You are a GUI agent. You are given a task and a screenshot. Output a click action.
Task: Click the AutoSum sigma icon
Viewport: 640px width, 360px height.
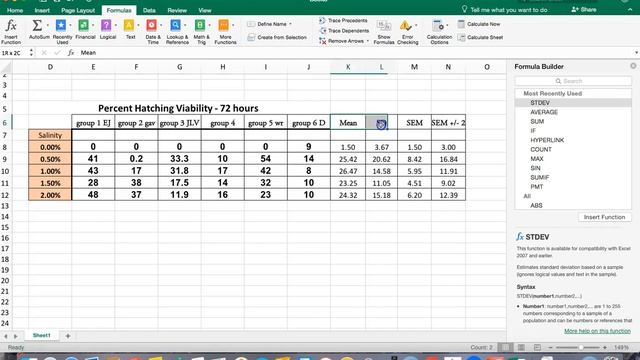[x=37, y=26]
